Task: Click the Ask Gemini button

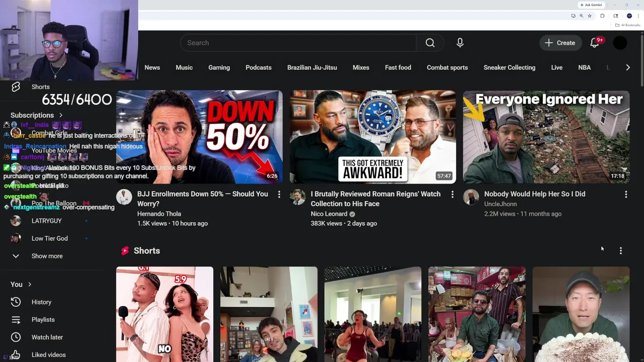Action: pos(591,5)
